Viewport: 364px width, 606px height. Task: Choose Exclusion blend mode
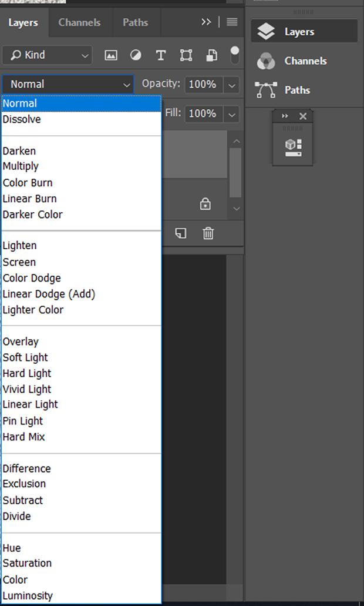coord(82,484)
